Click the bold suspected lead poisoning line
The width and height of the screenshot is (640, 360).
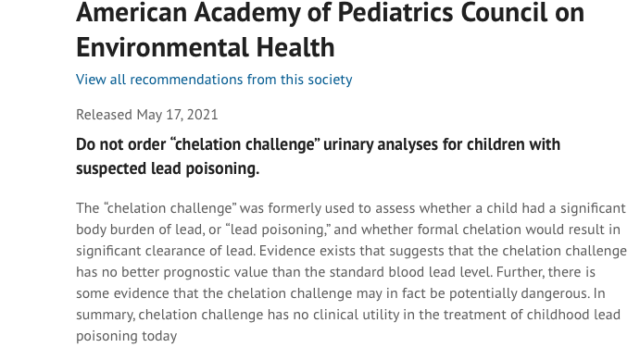167,169
